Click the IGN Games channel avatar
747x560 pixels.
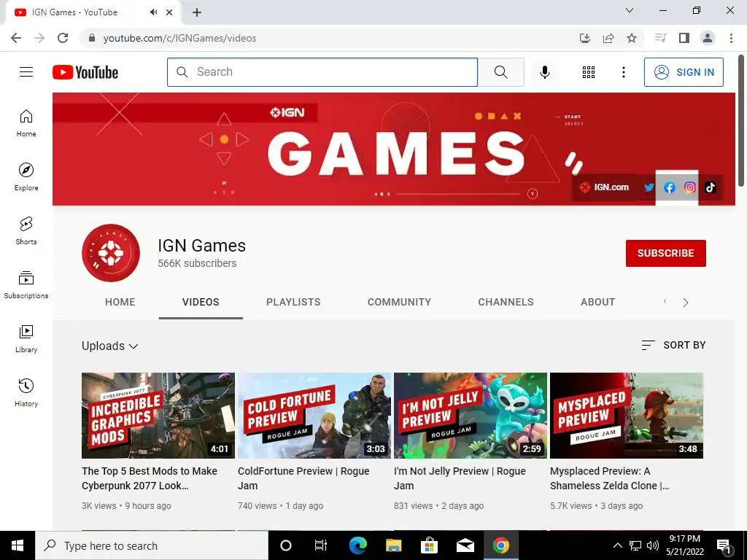111,253
